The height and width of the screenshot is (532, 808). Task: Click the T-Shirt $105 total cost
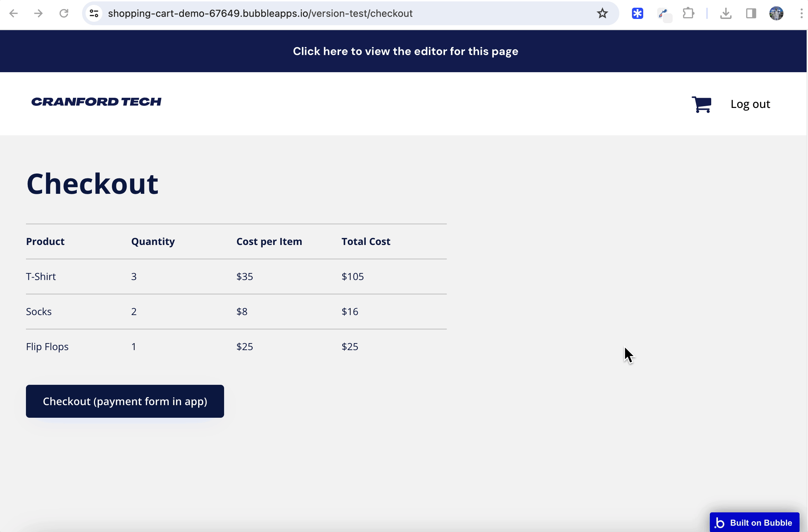352,277
